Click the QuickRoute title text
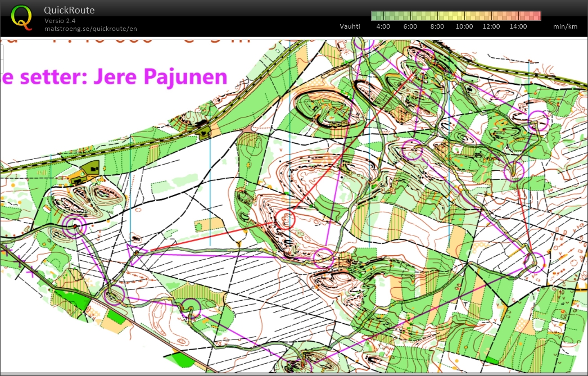The width and height of the screenshot is (588, 376). [69, 10]
